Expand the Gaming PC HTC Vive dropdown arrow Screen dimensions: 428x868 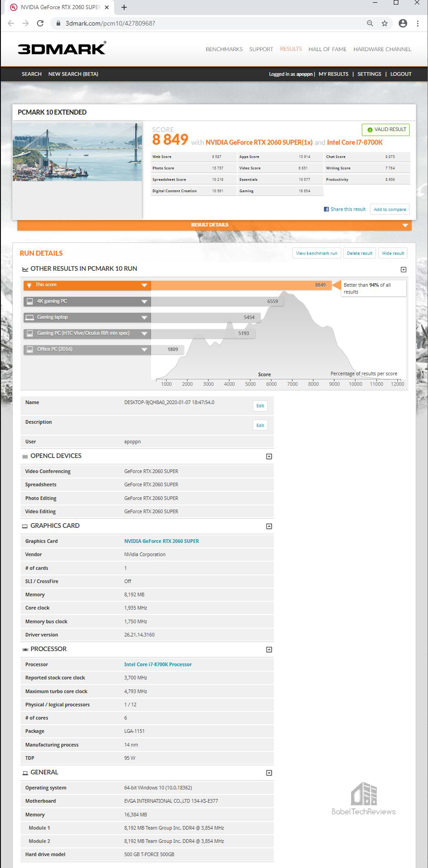point(144,334)
